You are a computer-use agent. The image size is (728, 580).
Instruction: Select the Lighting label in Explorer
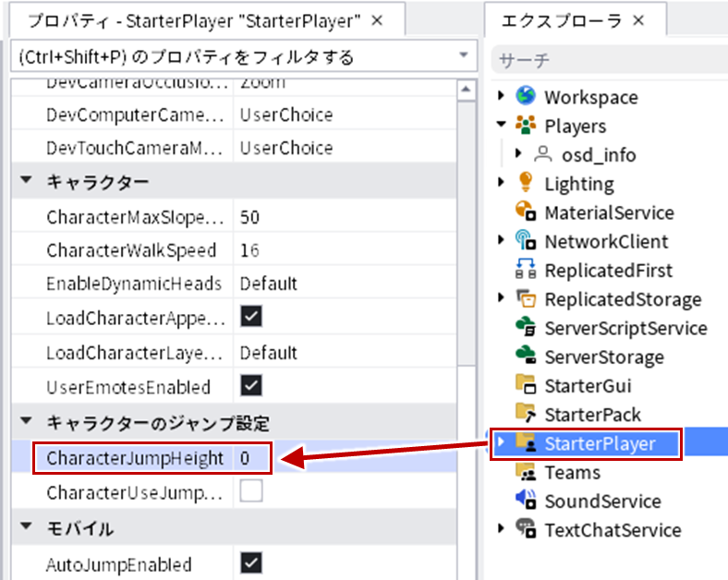[x=579, y=184]
